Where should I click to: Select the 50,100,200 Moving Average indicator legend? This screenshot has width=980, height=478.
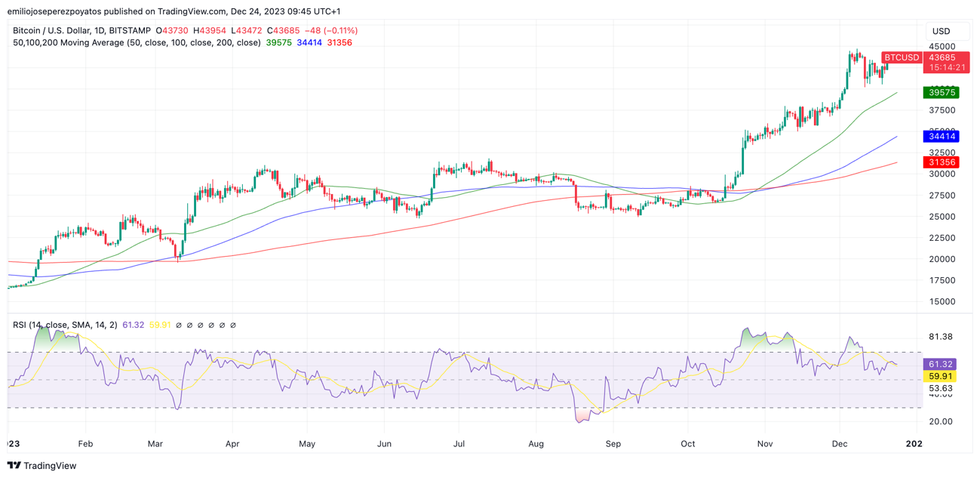pos(137,43)
